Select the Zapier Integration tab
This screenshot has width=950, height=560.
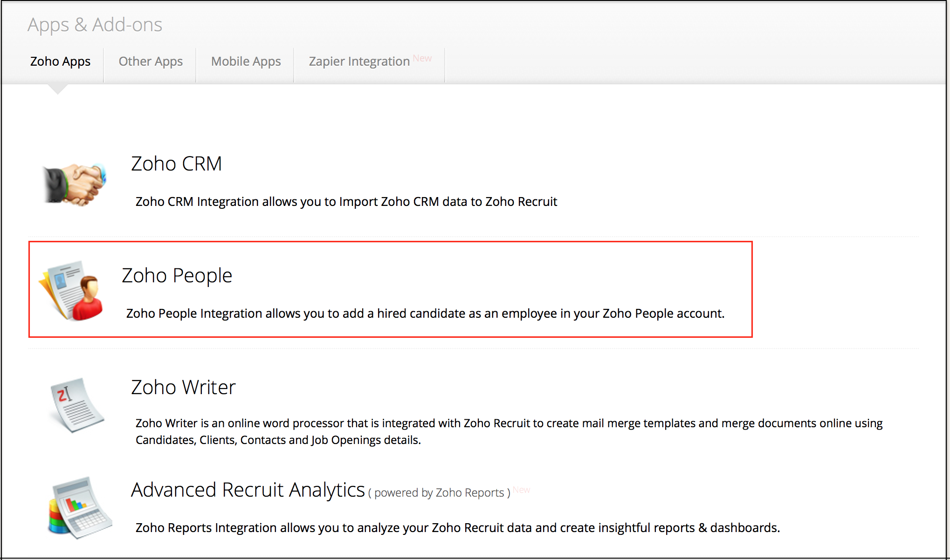pyautogui.click(x=358, y=61)
